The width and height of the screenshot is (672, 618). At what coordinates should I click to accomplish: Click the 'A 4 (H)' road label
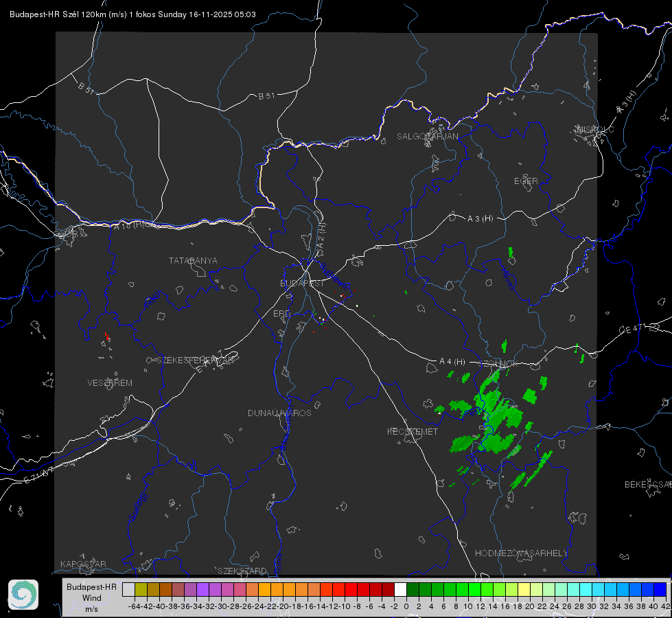click(x=452, y=362)
